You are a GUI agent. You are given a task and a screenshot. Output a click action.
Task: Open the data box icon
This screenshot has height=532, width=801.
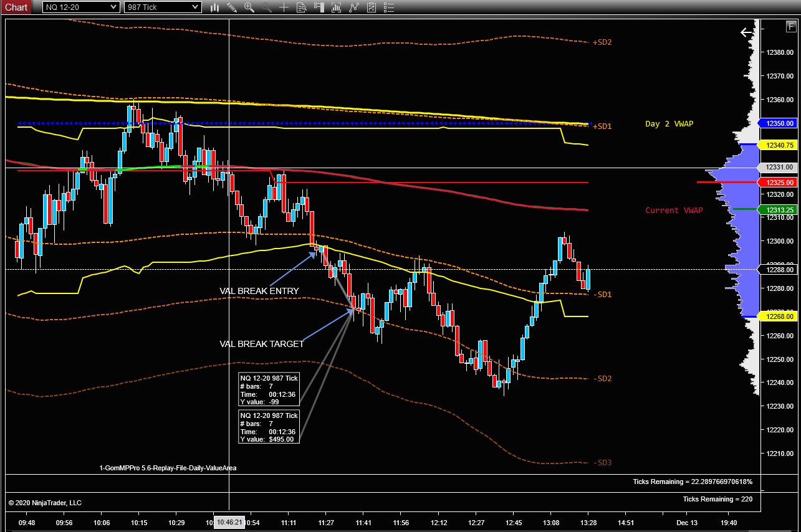(x=302, y=7)
